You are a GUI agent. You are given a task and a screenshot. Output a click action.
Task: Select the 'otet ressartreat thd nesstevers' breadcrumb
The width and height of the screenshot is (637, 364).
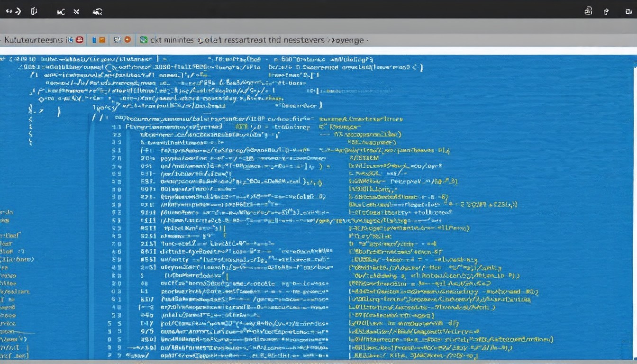point(264,40)
